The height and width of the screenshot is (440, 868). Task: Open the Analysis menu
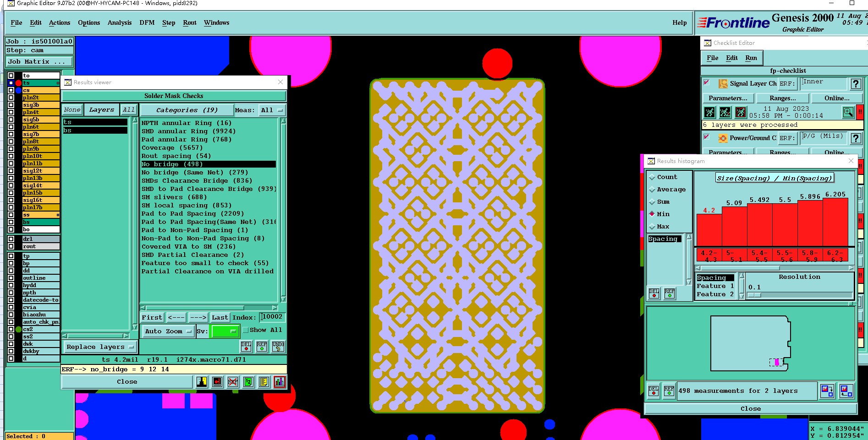(120, 23)
